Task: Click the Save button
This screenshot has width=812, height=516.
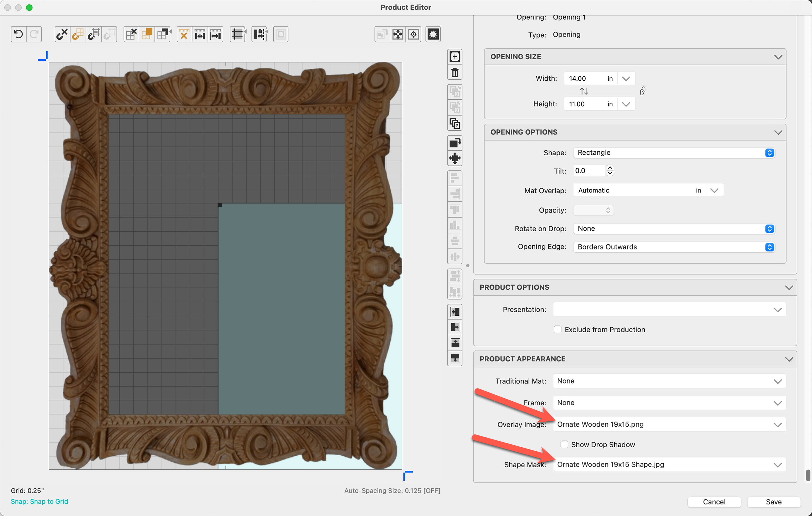Action: click(773, 502)
